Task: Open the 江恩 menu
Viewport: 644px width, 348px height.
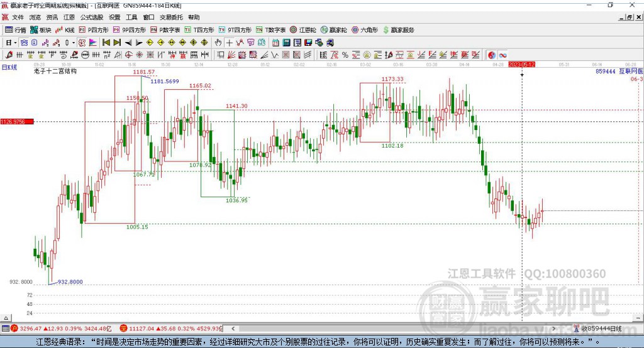Action: point(69,17)
